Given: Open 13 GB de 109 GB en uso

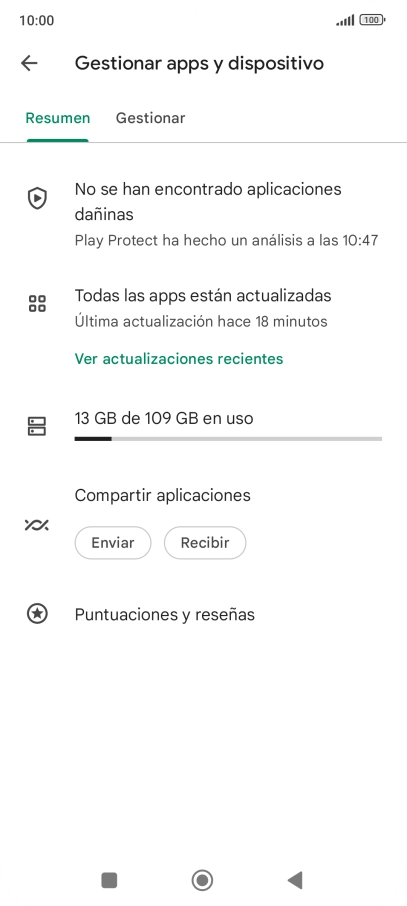Looking at the screenshot, I should [164, 418].
